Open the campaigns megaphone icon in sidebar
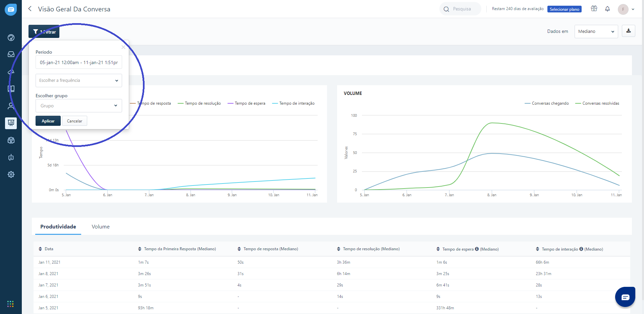 pos(11,72)
